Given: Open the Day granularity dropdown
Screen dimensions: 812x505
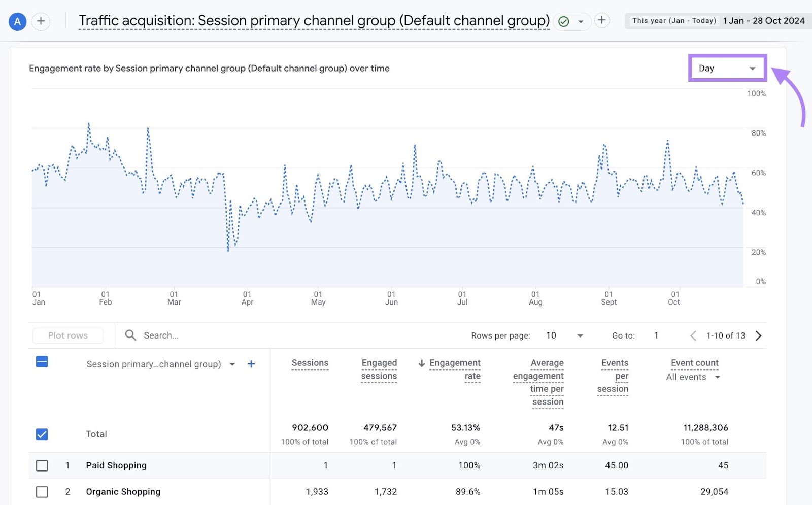Looking at the screenshot, I should (x=727, y=68).
